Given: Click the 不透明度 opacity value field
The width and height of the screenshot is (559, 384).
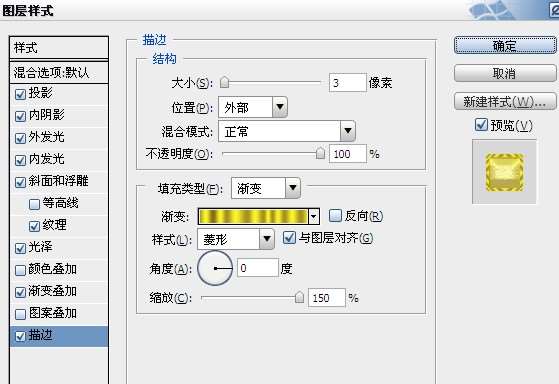Looking at the screenshot, I should pos(348,154).
